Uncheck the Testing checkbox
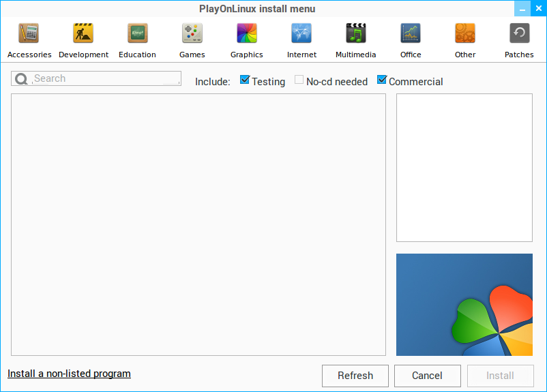This screenshot has height=392, width=547. coord(245,80)
